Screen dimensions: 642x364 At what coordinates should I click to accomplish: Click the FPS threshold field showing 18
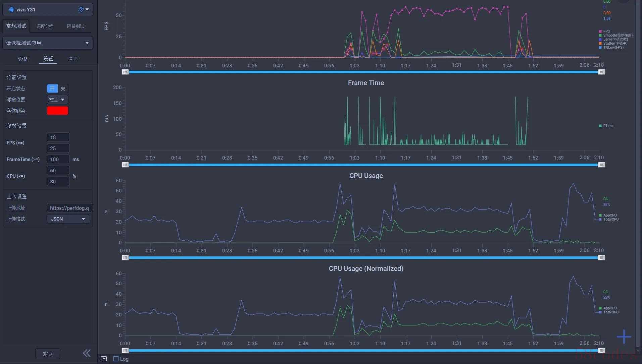(x=58, y=137)
